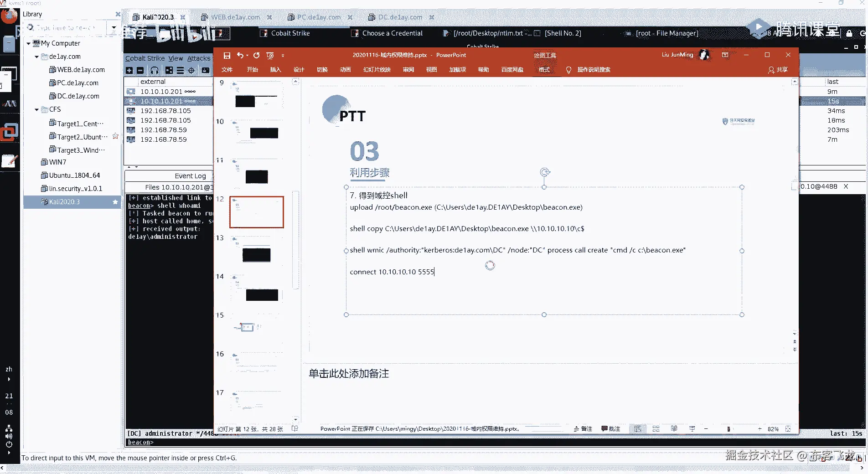Switch to the 开始 (Home) ribbon tab
The width and height of the screenshot is (868, 474).
(253, 70)
